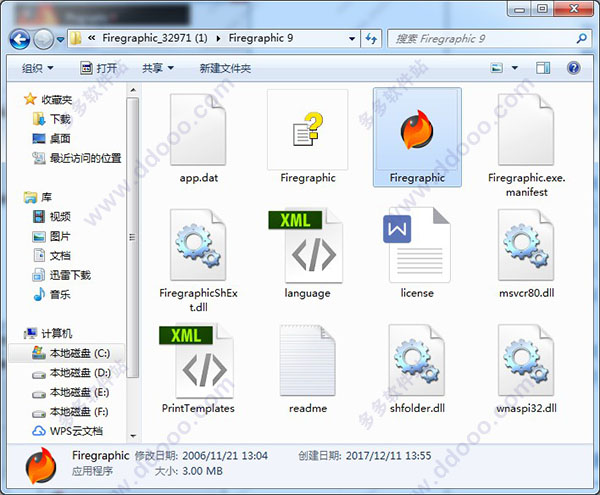The height and width of the screenshot is (495, 600).
Task: Open the help question mark icon
Action: coord(573,68)
